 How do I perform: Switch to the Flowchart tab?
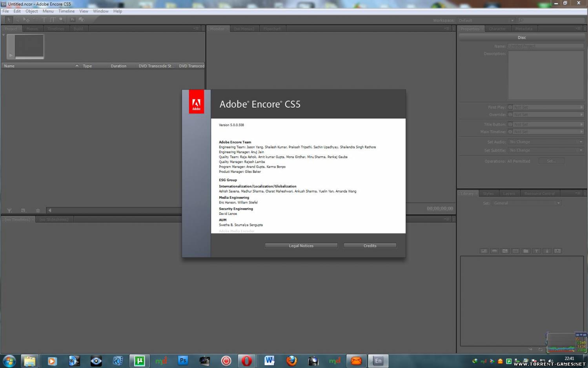[x=272, y=29]
